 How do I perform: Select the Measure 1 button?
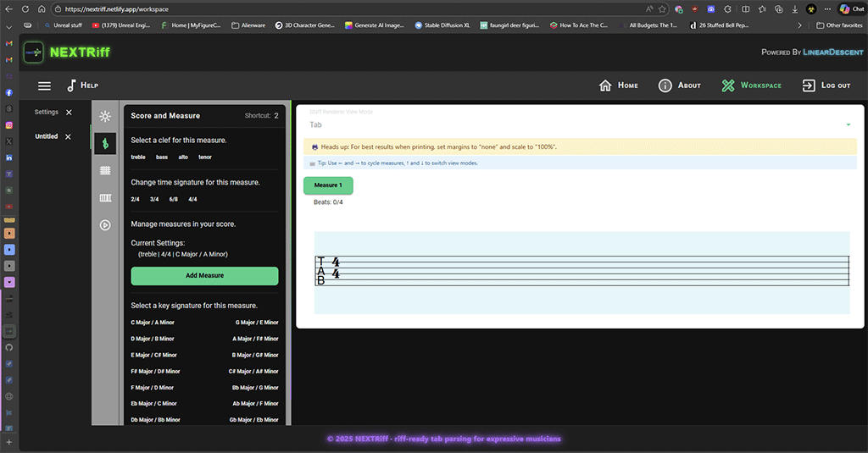(x=328, y=185)
